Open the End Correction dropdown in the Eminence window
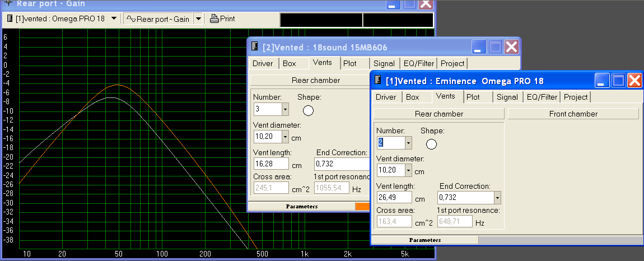Viewport: 644px width, 261px height. 497,198
